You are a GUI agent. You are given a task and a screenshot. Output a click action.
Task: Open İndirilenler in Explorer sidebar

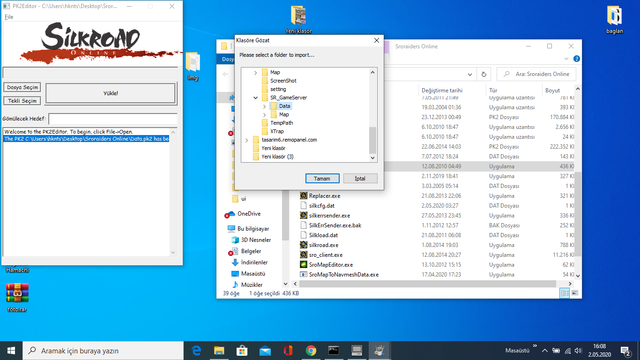pyautogui.click(x=254, y=262)
